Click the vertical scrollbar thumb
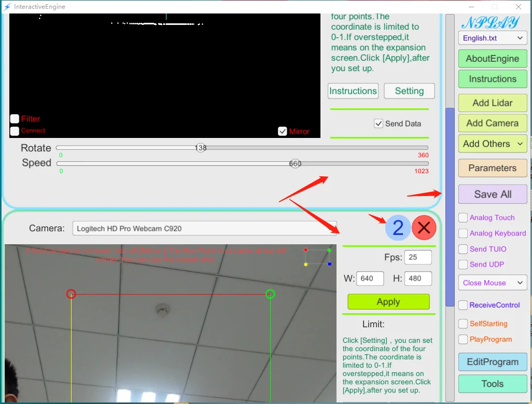The width and height of the screenshot is (532, 404). click(450, 207)
